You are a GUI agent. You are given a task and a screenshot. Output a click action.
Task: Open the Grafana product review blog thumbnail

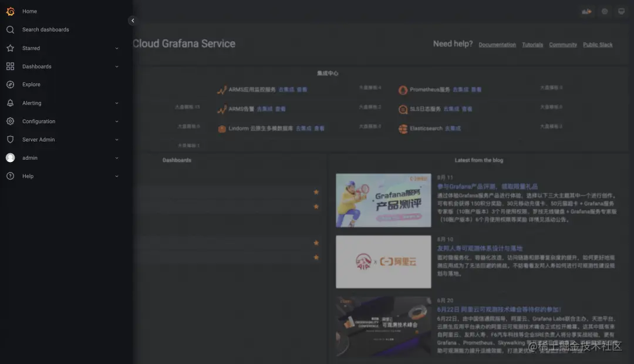383,200
